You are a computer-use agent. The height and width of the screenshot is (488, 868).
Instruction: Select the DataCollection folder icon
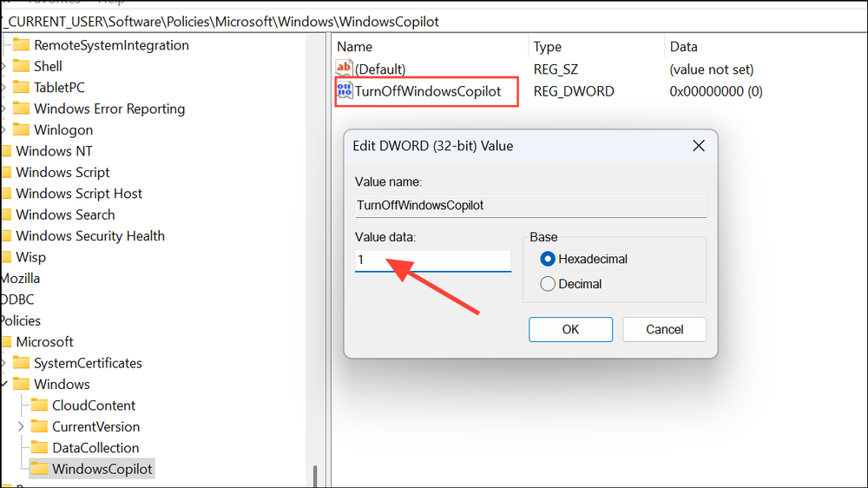[x=39, y=447]
